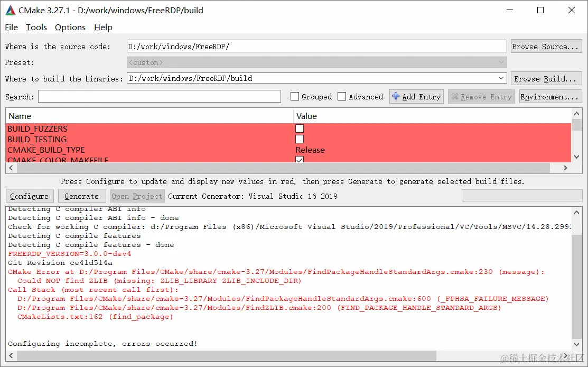Enable BUILD_TESTING in the cache list
This screenshot has width=588, height=367.
click(300, 139)
